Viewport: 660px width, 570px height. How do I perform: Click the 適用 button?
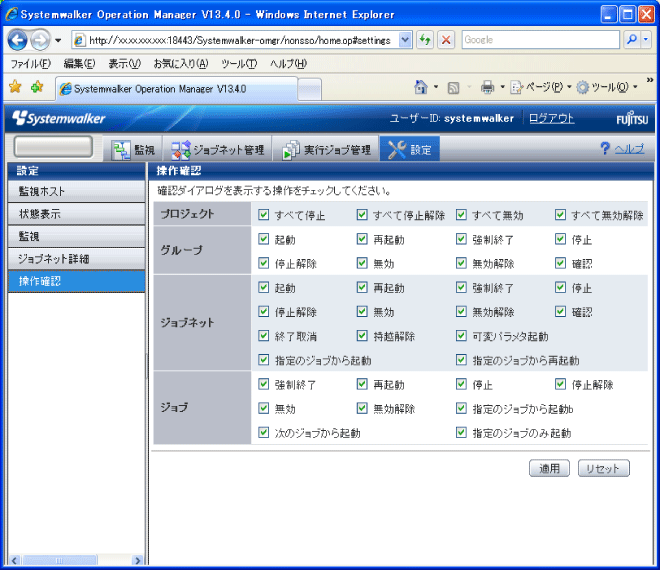click(549, 468)
